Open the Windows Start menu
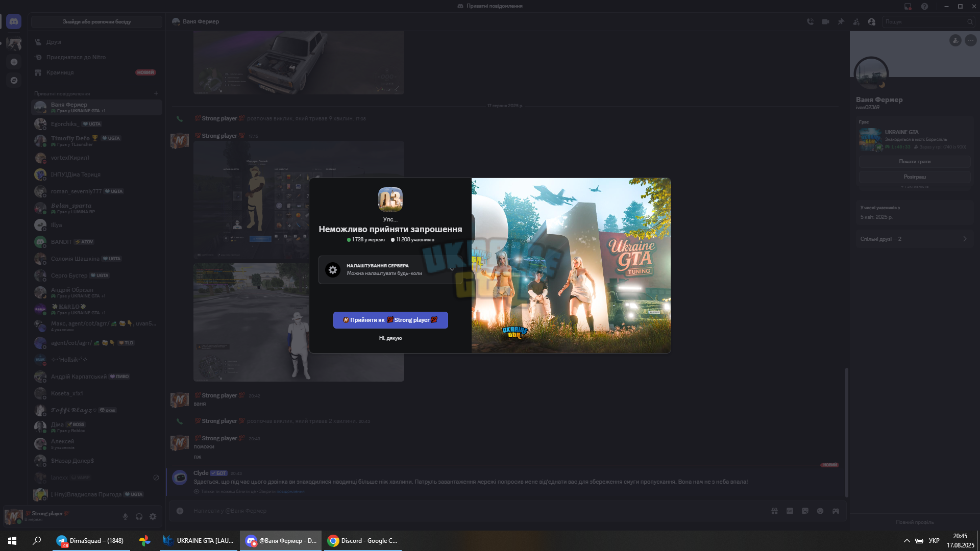The height and width of the screenshot is (551, 980). point(12,541)
